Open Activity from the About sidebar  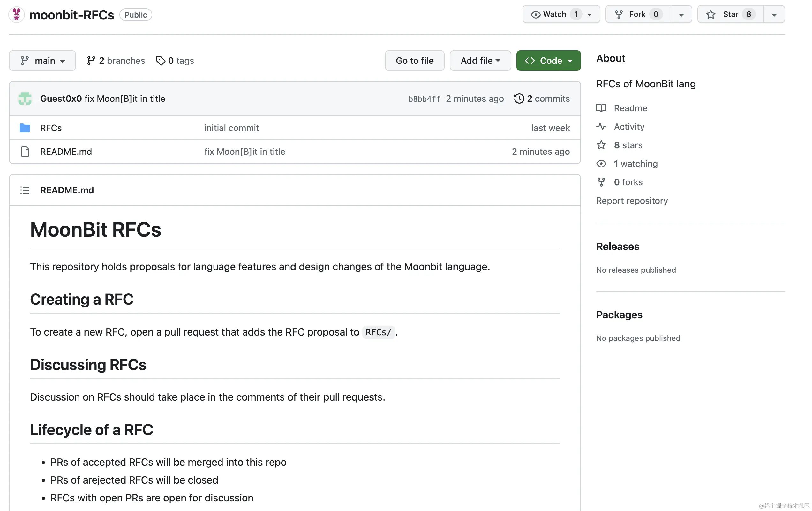point(628,127)
